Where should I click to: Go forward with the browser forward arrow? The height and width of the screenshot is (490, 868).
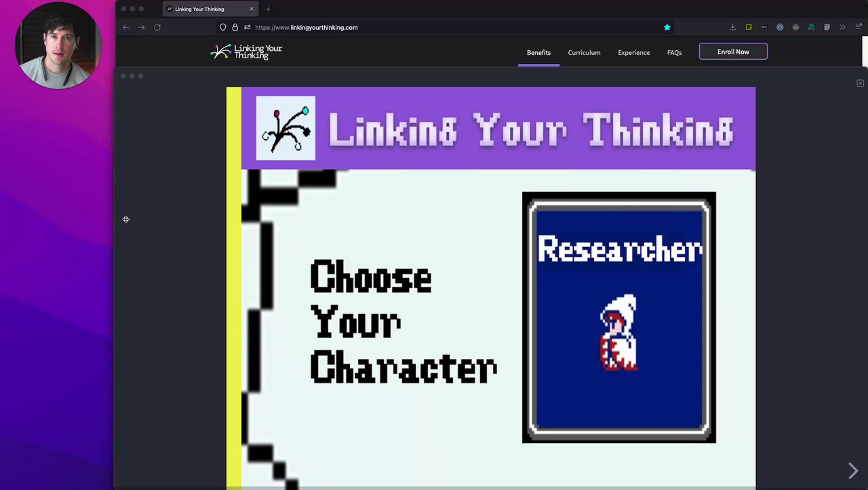141,27
